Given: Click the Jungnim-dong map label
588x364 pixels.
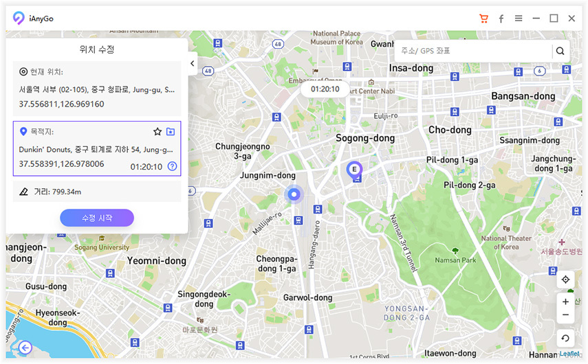Looking at the screenshot, I should pyautogui.click(x=268, y=175).
